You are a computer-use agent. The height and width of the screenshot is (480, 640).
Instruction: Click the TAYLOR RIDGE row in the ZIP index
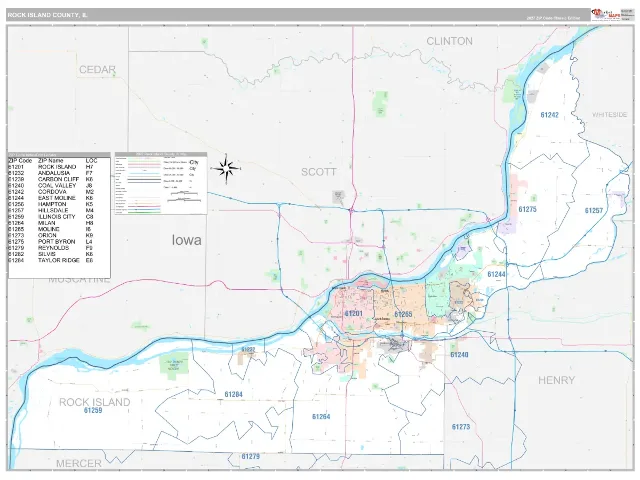51,260
